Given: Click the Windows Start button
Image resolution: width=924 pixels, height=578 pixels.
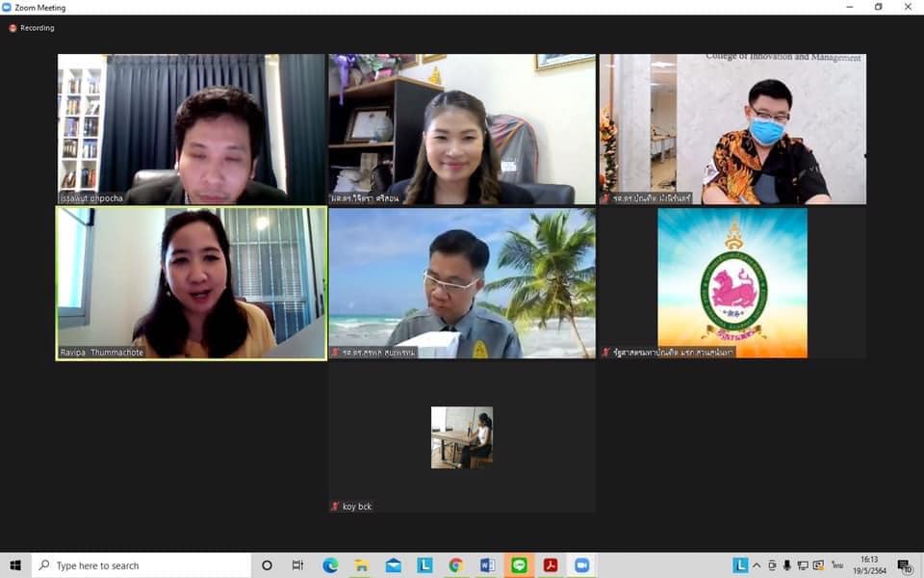Looking at the screenshot, I should tap(14, 565).
